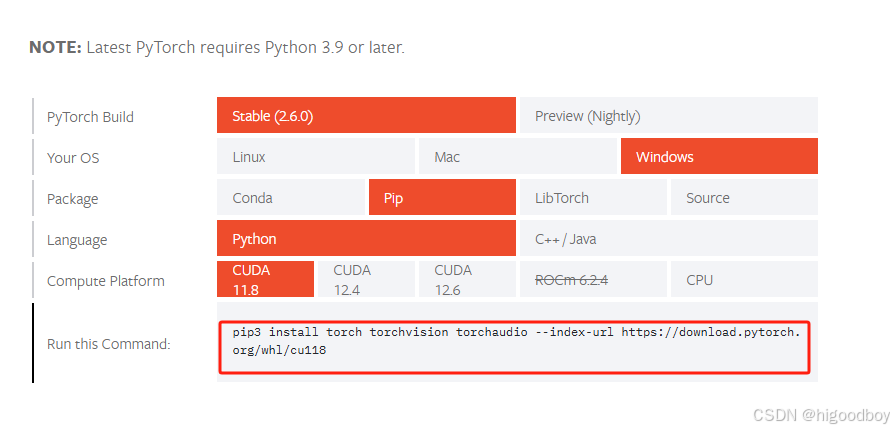The image size is (894, 430).
Task: Choose Windows as your OS
Action: coord(719,156)
